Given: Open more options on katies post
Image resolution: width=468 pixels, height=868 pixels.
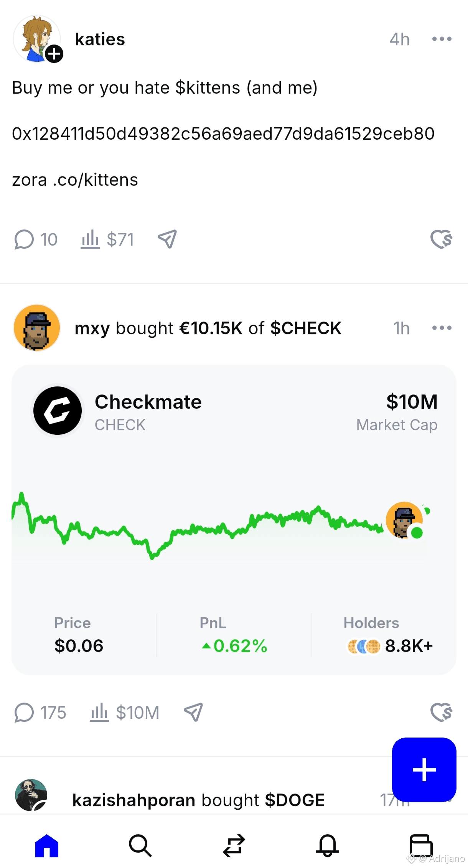Looking at the screenshot, I should pos(442,39).
